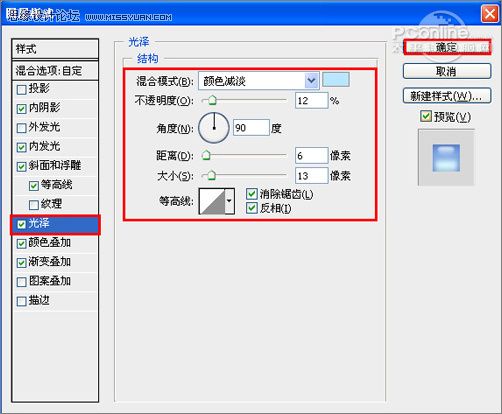Toggle the 消除锯齿 anti-alias checkbox
502x414 pixels.
pos(252,194)
